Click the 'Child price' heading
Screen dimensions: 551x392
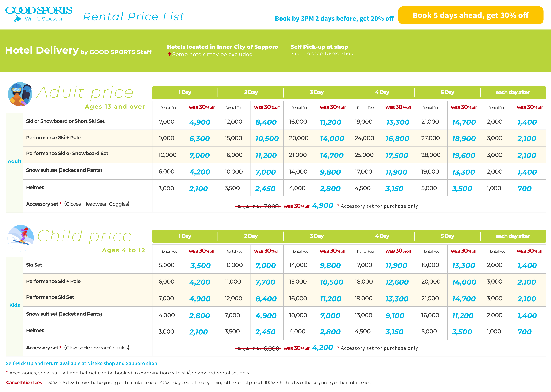point(85,236)
